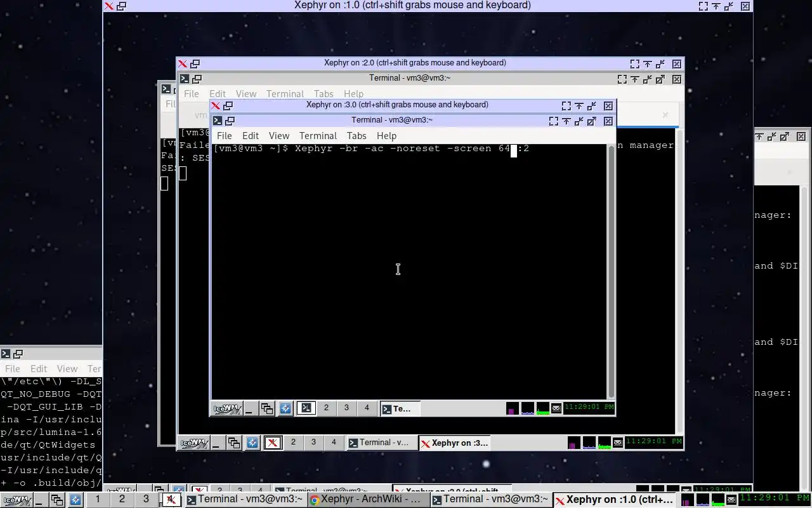Switch to workspace 1 on host bottom taskbar

[98, 499]
